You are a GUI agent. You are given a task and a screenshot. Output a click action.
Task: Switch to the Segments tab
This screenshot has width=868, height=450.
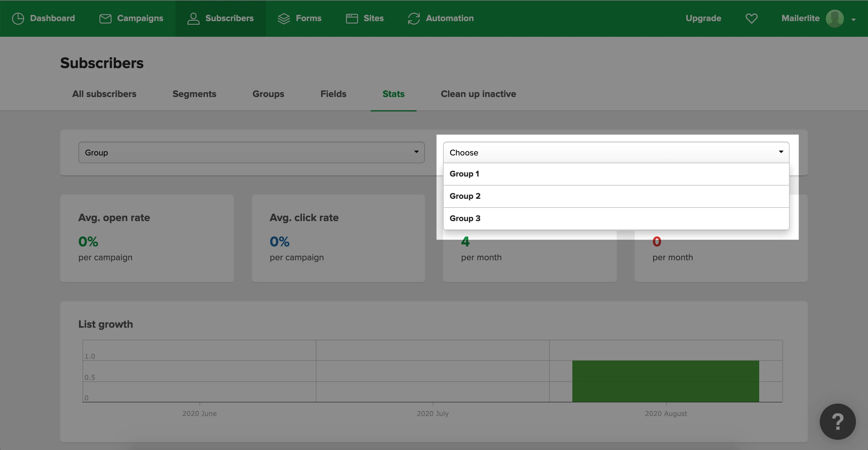point(194,94)
